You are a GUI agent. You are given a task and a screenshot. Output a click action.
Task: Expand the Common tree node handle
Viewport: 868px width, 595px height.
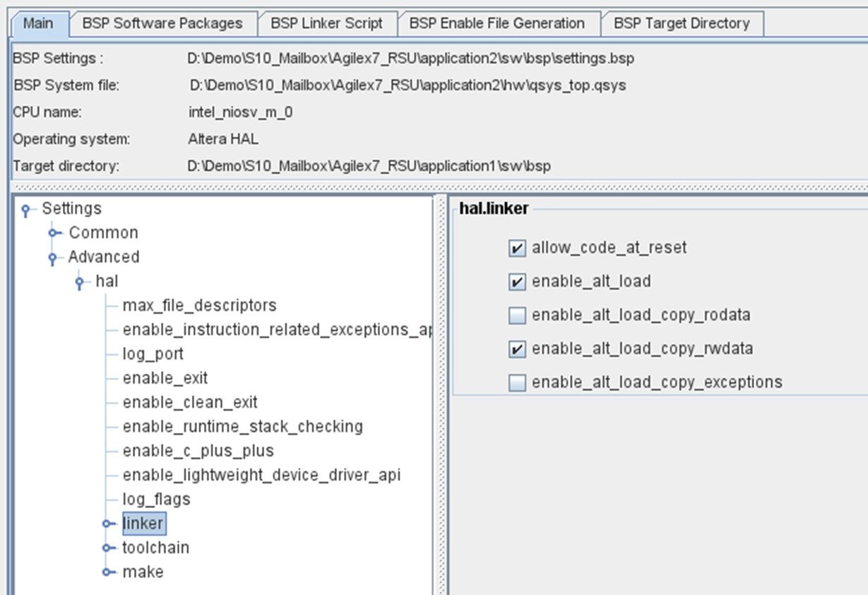pyautogui.click(x=53, y=233)
